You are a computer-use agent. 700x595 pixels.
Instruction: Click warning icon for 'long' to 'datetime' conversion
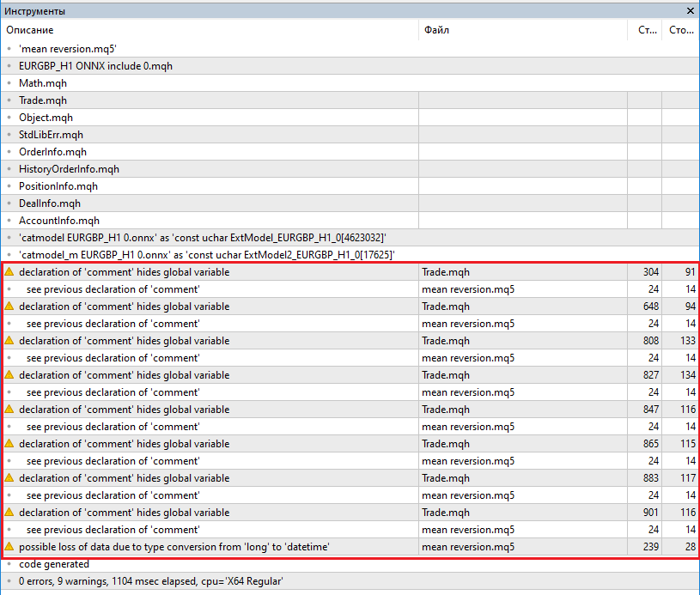[9, 546]
